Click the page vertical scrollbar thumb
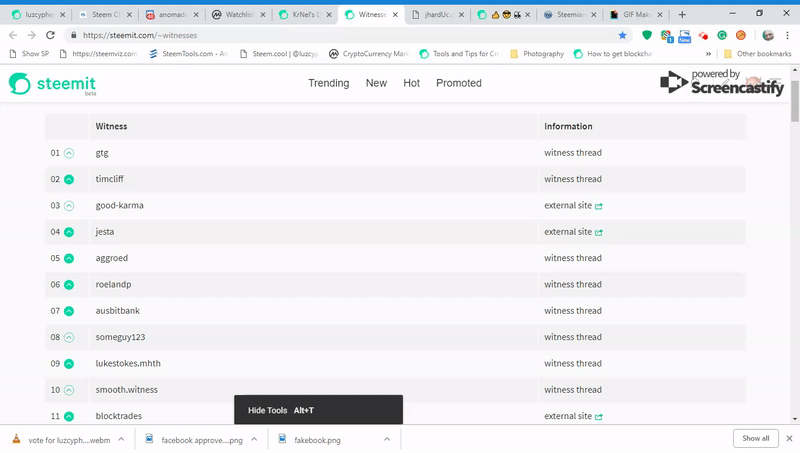 tap(795, 101)
